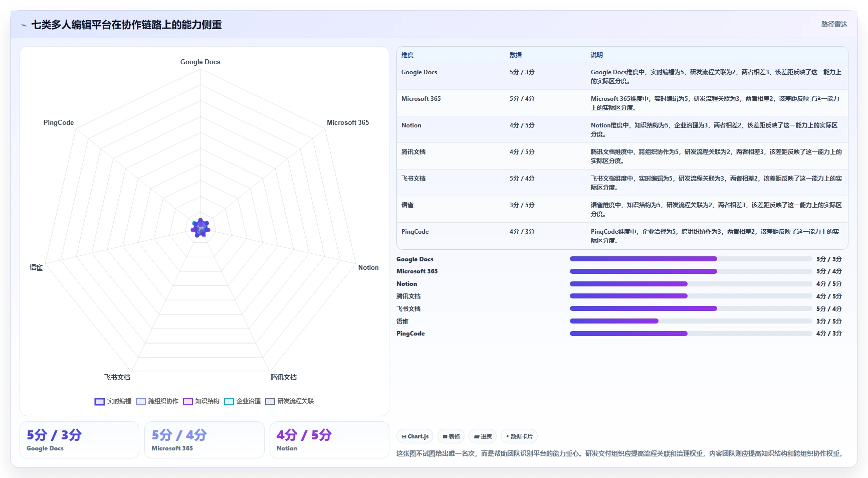
Task: Click the 3分 / 5分 value in 语雀 table row
Action: point(522,205)
